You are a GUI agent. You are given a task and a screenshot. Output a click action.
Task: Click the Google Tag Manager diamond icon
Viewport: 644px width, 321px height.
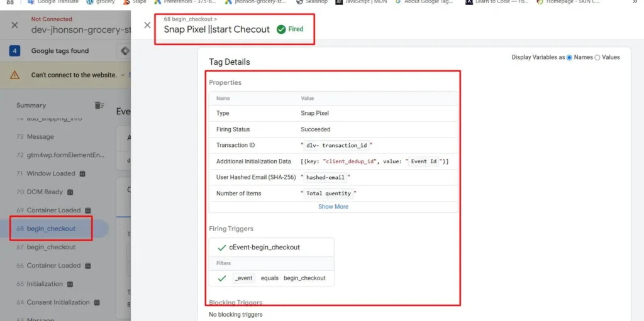pos(125,51)
